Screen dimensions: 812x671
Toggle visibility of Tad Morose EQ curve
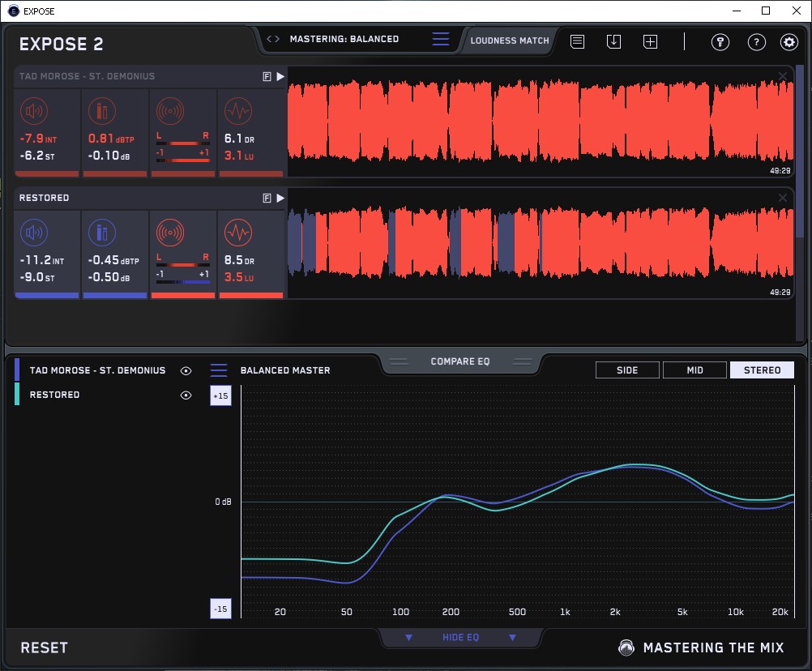tap(186, 370)
